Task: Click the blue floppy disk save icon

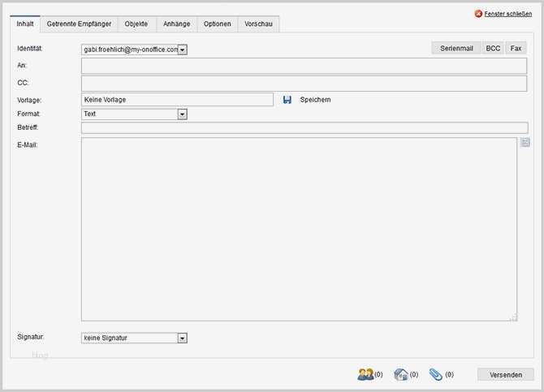Action: 287,100
